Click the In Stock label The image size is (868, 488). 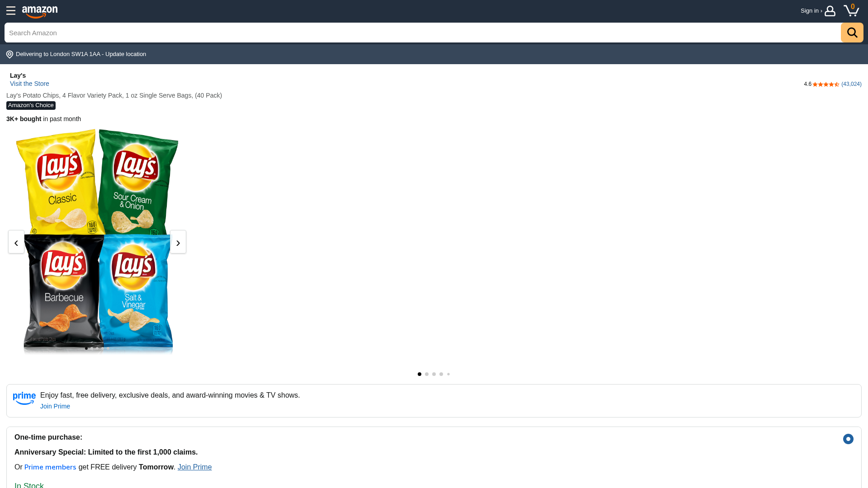[29, 485]
